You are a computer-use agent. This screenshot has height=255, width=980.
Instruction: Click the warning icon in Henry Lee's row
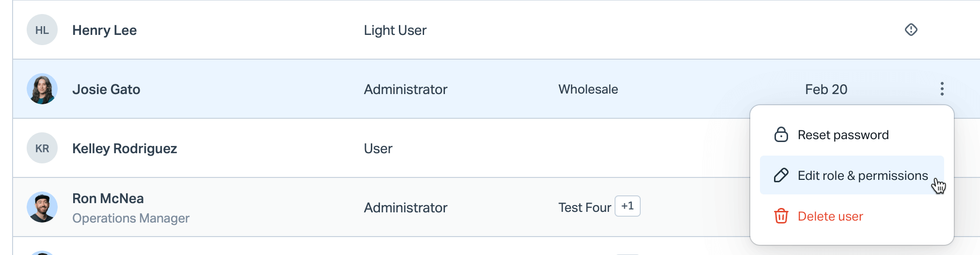click(x=911, y=30)
